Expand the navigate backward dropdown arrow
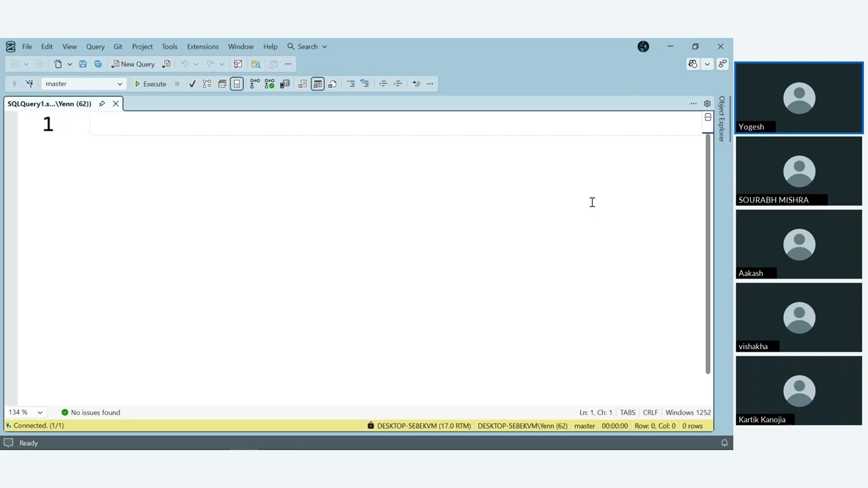Image resolution: width=868 pixels, height=488 pixels. 26,64
